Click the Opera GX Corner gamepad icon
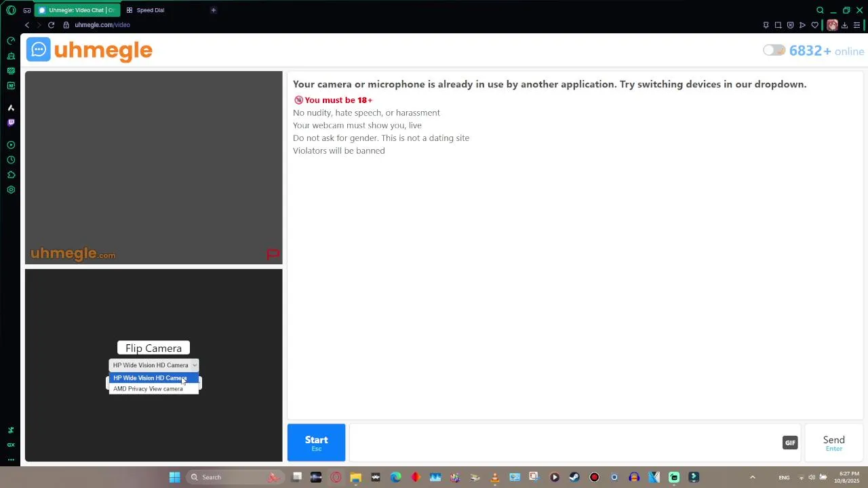Image resolution: width=868 pixels, height=488 pixels. tap(26, 10)
